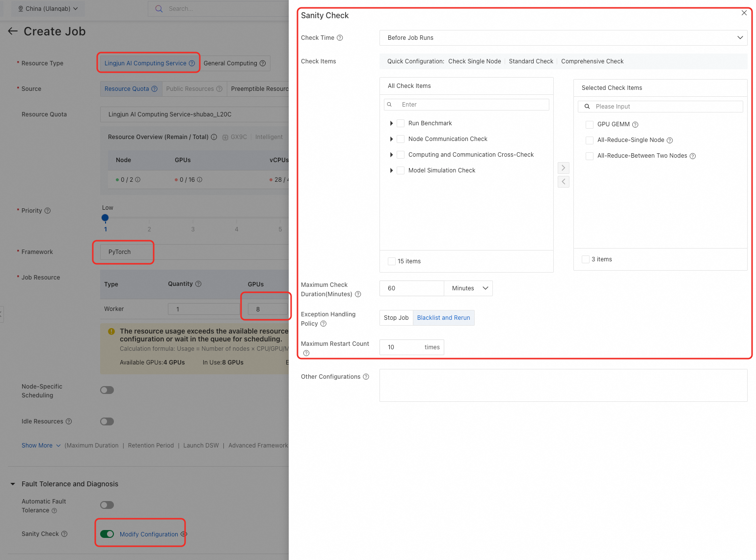The width and height of the screenshot is (756, 560).
Task: Click the Check Time help icon
Action: pyautogui.click(x=340, y=38)
